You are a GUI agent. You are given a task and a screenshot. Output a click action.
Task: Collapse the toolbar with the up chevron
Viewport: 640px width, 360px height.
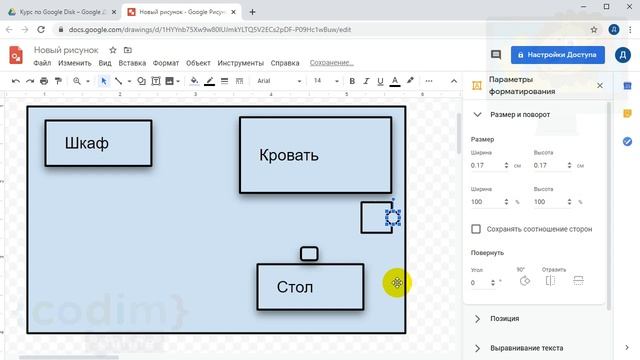[x=454, y=81]
